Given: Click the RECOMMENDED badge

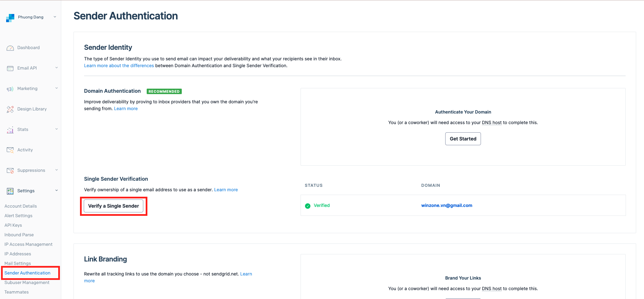Looking at the screenshot, I should coord(164,91).
